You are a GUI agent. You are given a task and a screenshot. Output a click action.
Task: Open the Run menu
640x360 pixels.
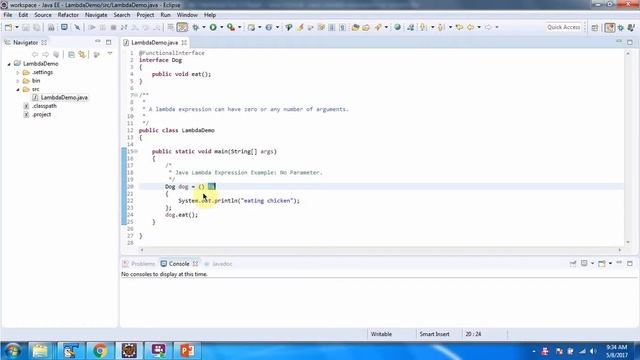(x=165, y=15)
